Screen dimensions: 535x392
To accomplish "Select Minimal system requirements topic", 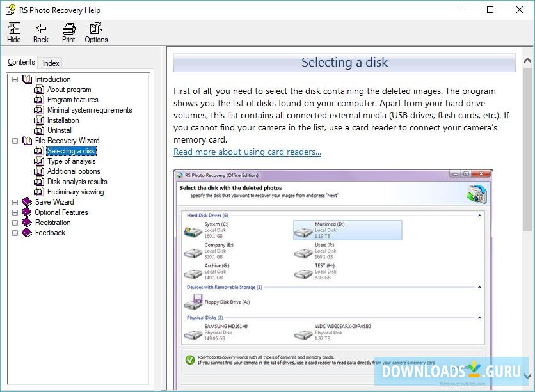I will click(x=90, y=110).
